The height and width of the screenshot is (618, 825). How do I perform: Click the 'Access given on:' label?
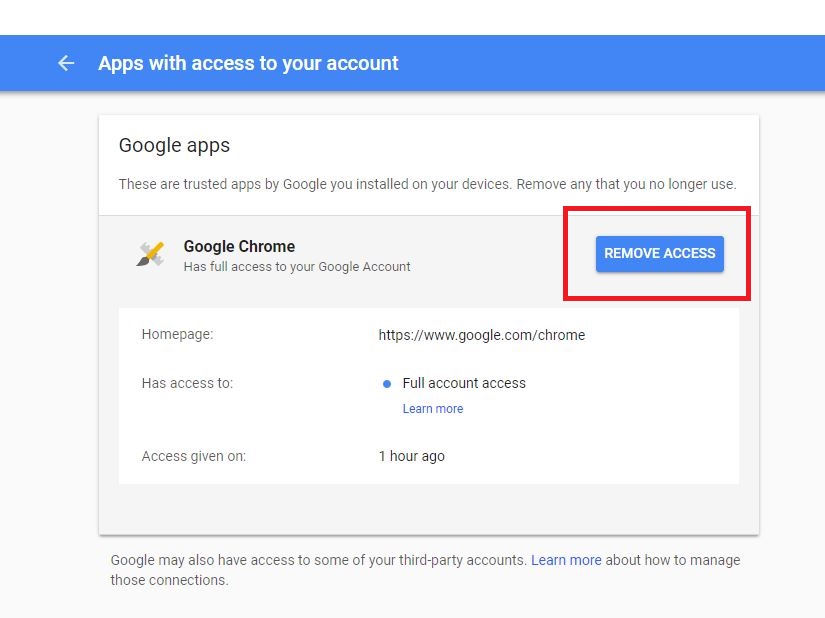point(194,456)
